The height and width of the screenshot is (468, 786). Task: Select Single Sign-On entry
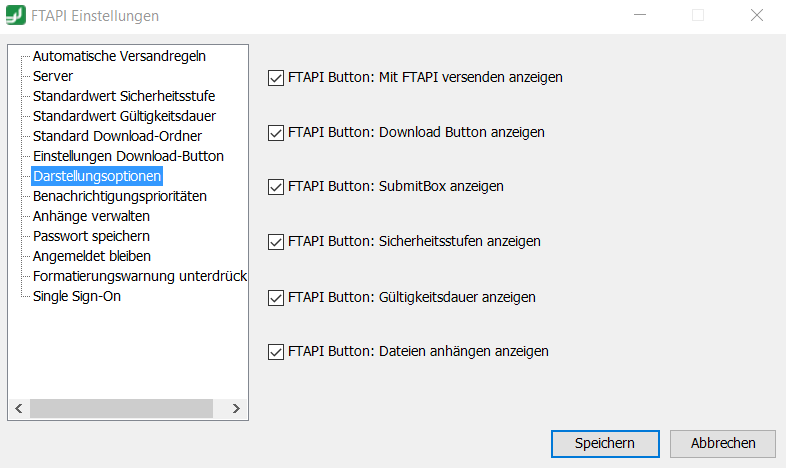click(77, 297)
